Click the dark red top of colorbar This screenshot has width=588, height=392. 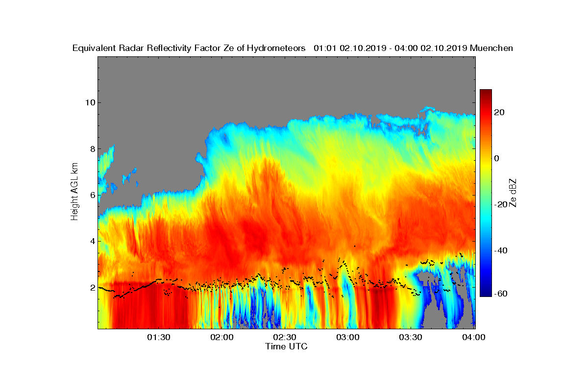[486, 92]
